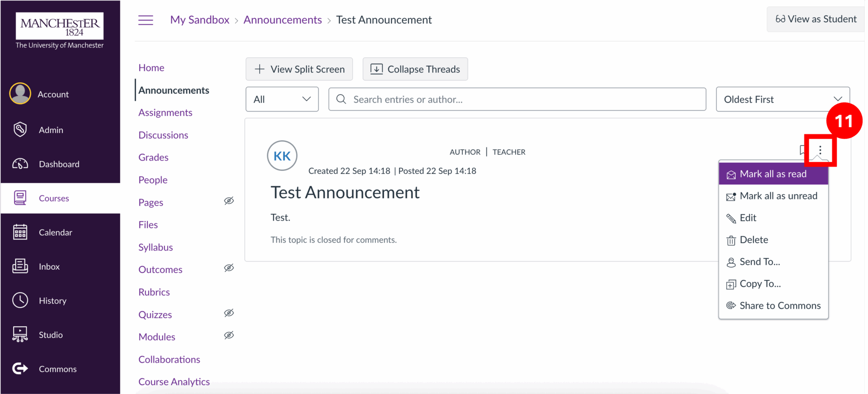Select the Dashboard icon in sidebar
This screenshot has width=868, height=394.
20,164
